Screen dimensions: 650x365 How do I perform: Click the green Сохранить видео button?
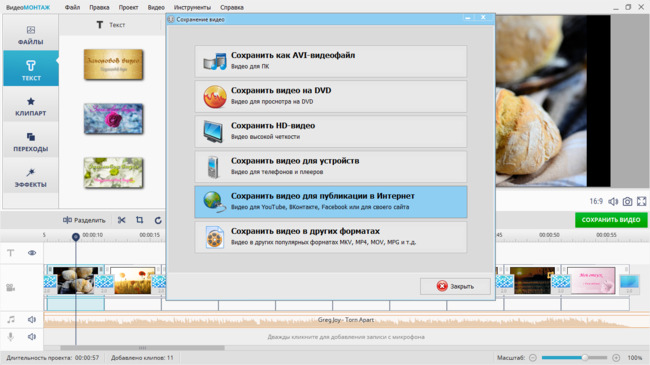coord(611,220)
